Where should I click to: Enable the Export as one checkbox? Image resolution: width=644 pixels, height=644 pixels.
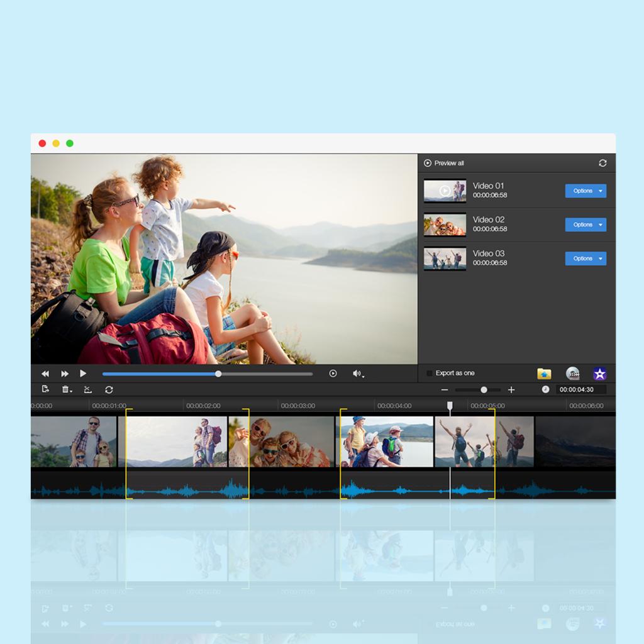pyautogui.click(x=430, y=373)
